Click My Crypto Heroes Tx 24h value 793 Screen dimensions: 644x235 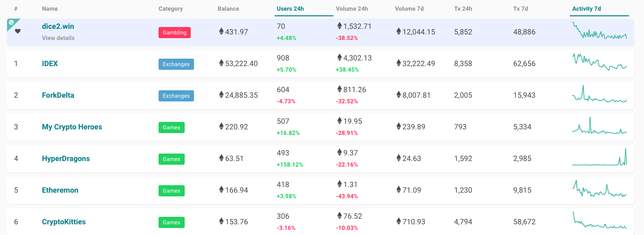coord(460,127)
